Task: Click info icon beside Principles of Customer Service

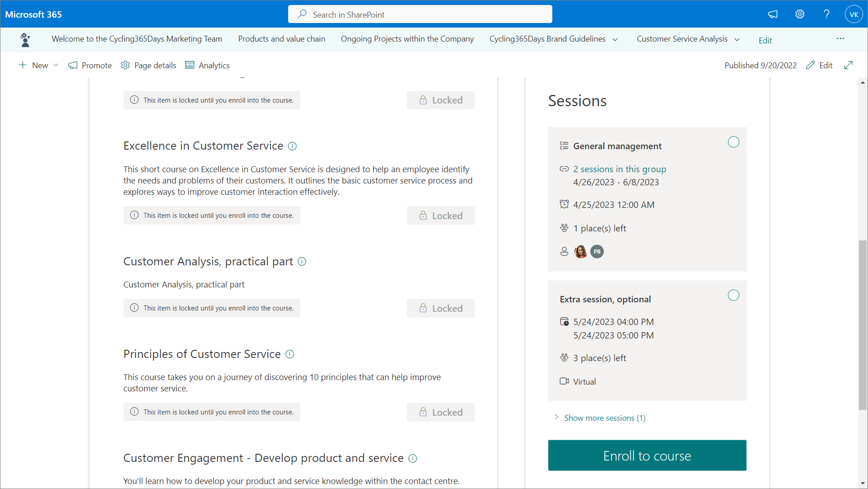Action: [x=290, y=354]
